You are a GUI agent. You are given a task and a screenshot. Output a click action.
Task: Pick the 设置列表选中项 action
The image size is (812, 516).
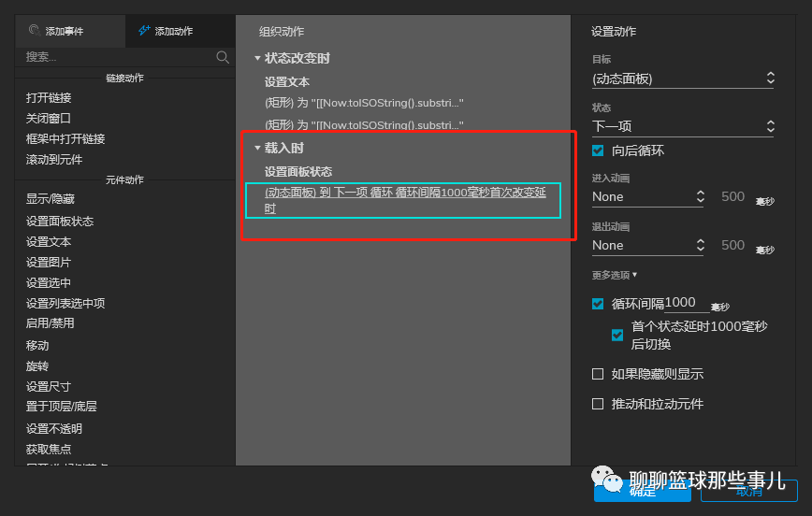coord(65,303)
